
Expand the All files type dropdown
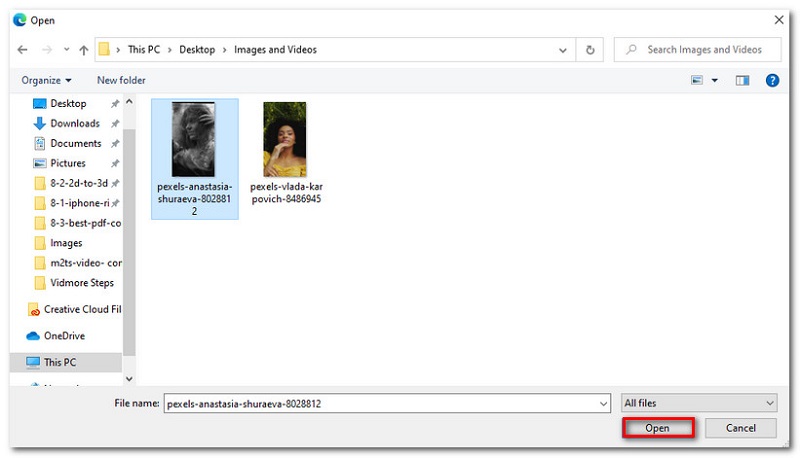[x=698, y=403]
